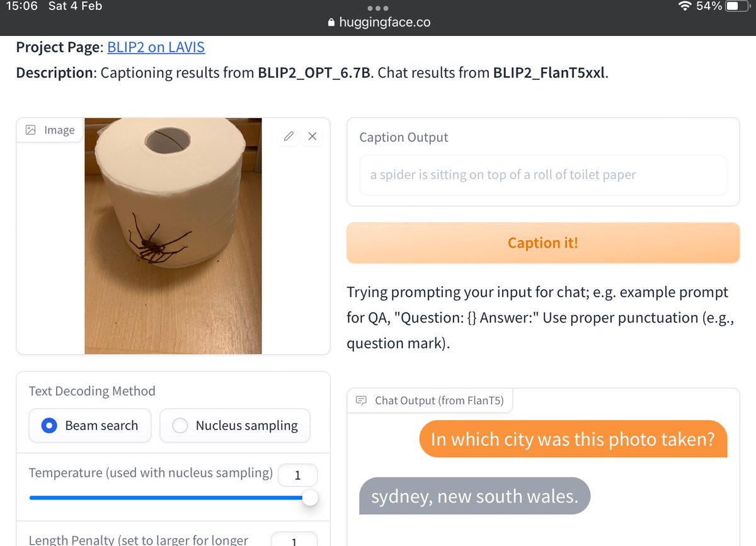The width and height of the screenshot is (756, 546).
Task: Click the Image label icon
Action: pos(30,130)
